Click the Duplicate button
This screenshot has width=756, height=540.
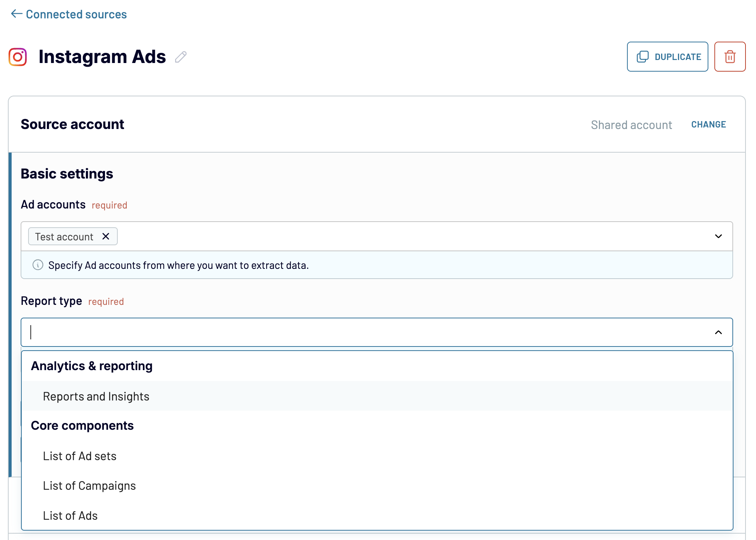tap(667, 57)
